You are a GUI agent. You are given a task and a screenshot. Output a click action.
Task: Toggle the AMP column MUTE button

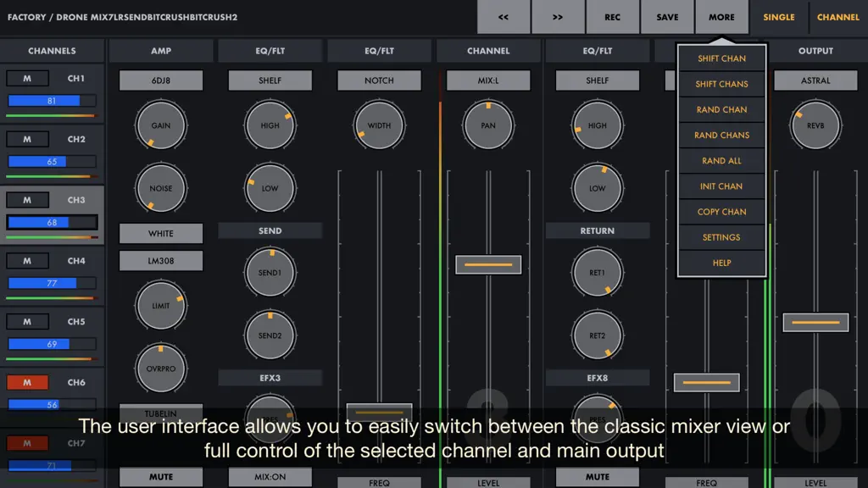coord(161,477)
